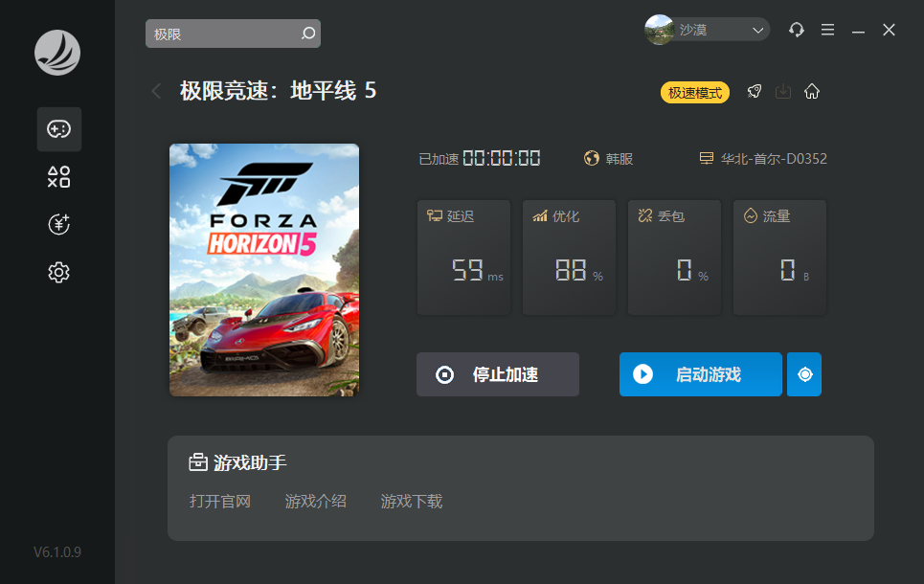This screenshot has height=584, width=924.
Task: Open the 游戏介绍 link
Action: point(316,502)
